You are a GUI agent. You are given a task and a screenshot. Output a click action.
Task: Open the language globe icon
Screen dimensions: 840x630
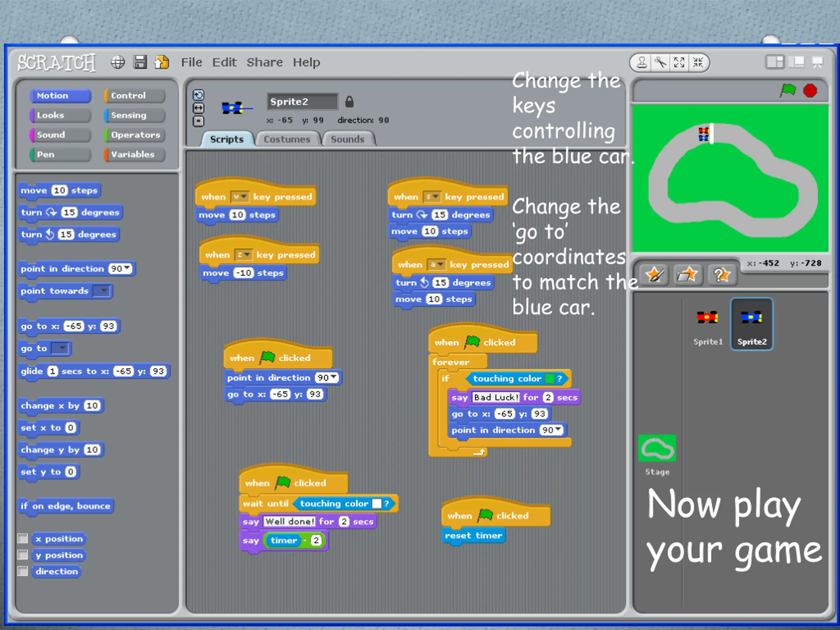point(118,62)
